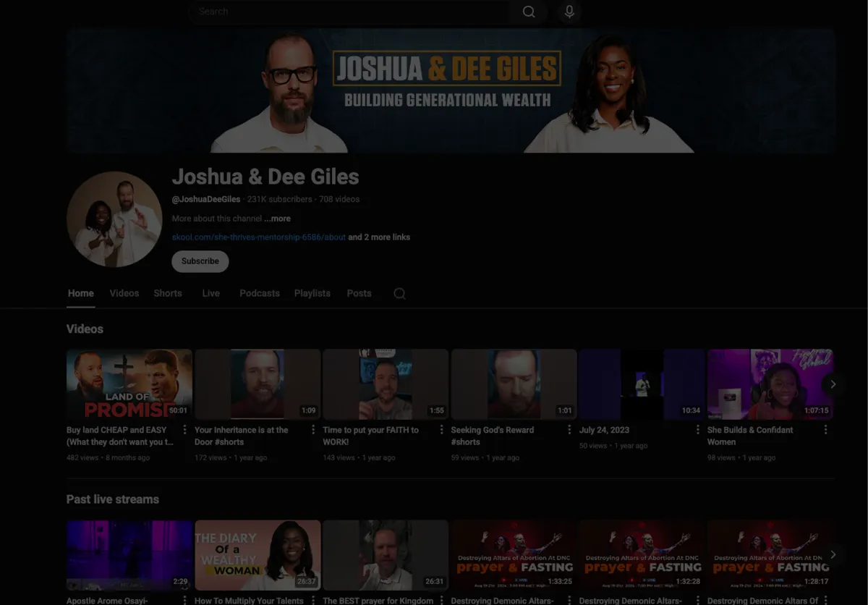Play 'The Diary of a Wealthy Woman' thumbnail
This screenshot has height=605, width=868.
pyautogui.click(x=258, y=555)
